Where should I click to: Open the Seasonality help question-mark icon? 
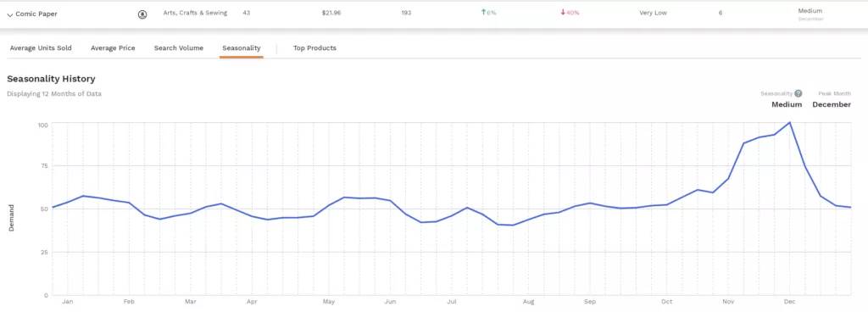coord(798,93)
